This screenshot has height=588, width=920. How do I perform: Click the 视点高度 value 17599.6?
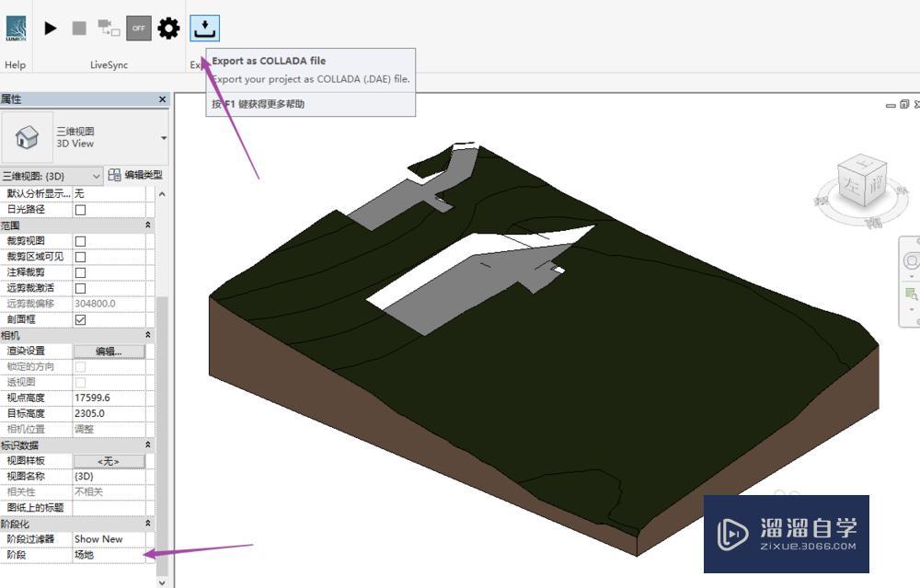109,398
